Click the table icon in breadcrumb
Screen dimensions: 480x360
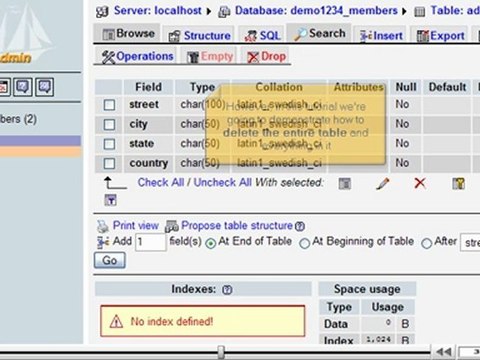pos(419,12)
